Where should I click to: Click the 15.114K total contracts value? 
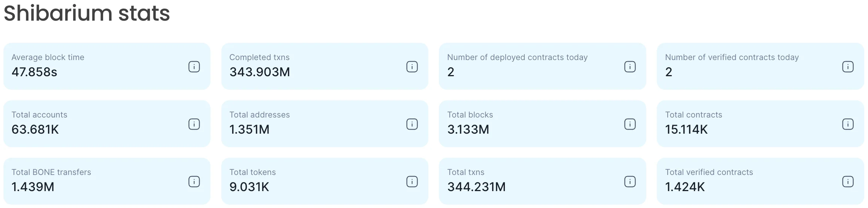pyautogui.click(x=686, y=130)
